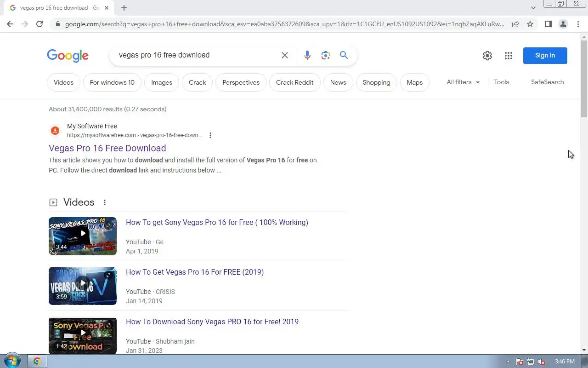Open the Perspectives filter
The height and width of the screenshot is (368, 588).
click(241, 82)
